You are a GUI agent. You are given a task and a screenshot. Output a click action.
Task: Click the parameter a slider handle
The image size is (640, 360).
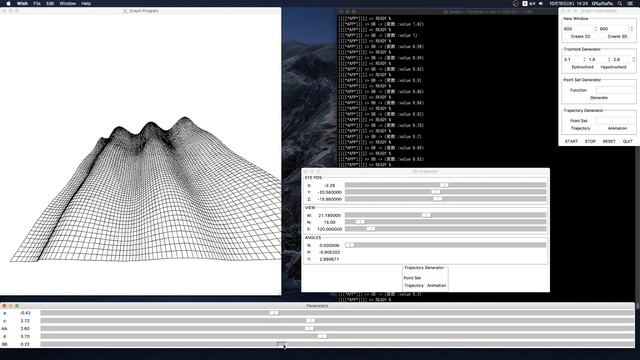[274, 313]
